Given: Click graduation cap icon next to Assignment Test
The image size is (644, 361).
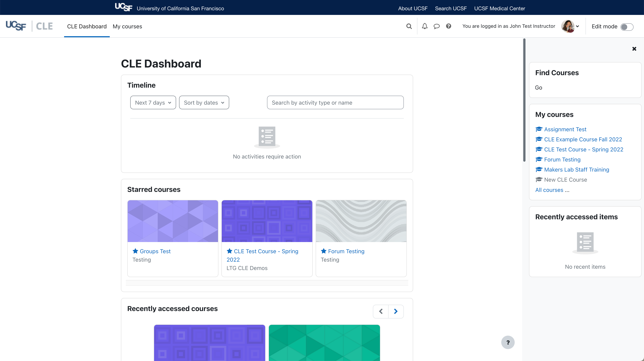Looking at the screenshot, I should [x=539, y=129].
